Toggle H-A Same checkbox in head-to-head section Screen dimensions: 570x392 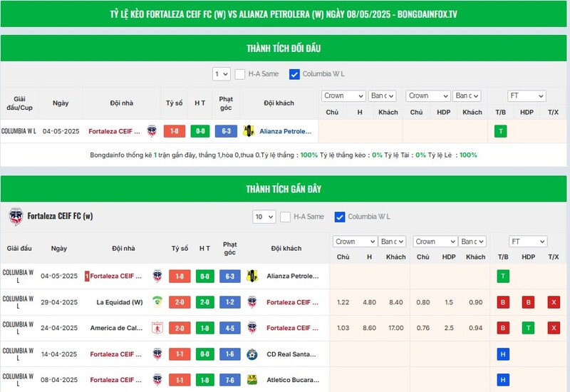240,74
